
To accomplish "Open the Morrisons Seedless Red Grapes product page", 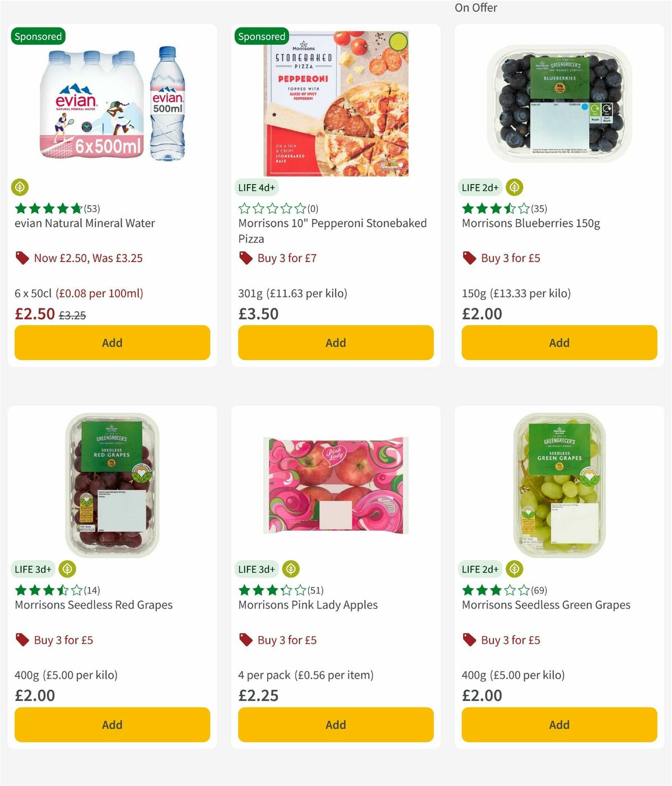I will point(93,605).
